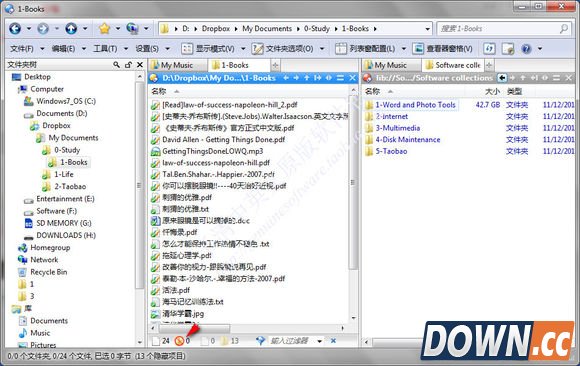This screenshot has height=366, width=580.
Task: Expand the 列表窗配置(L) dropdown arrow
Action: (x=404, y=48)
